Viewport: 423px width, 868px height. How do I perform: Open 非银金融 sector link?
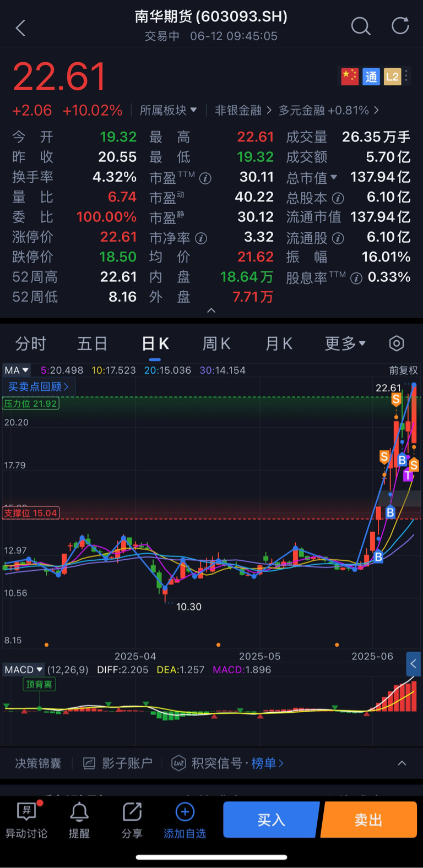click(x=243, y=110)
